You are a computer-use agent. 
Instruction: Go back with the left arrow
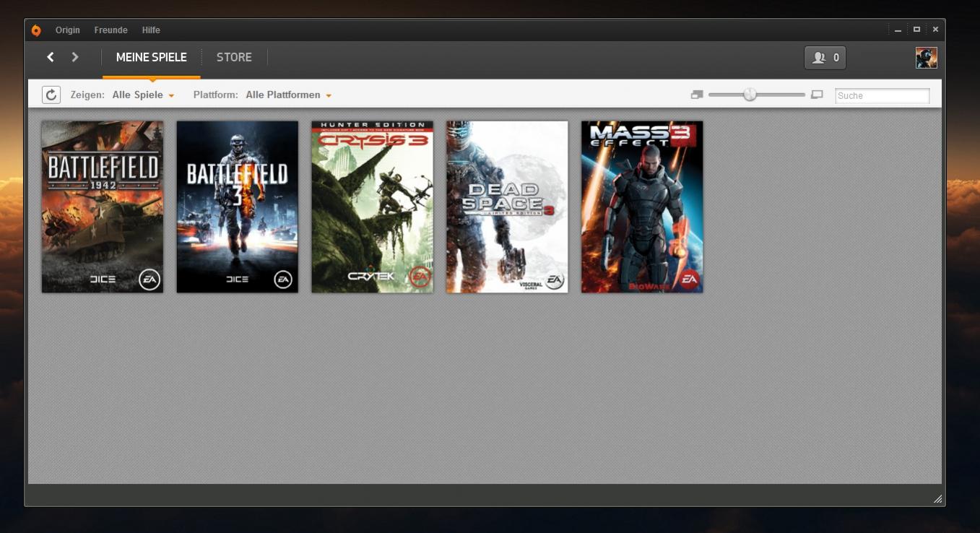tap(51, 57)
